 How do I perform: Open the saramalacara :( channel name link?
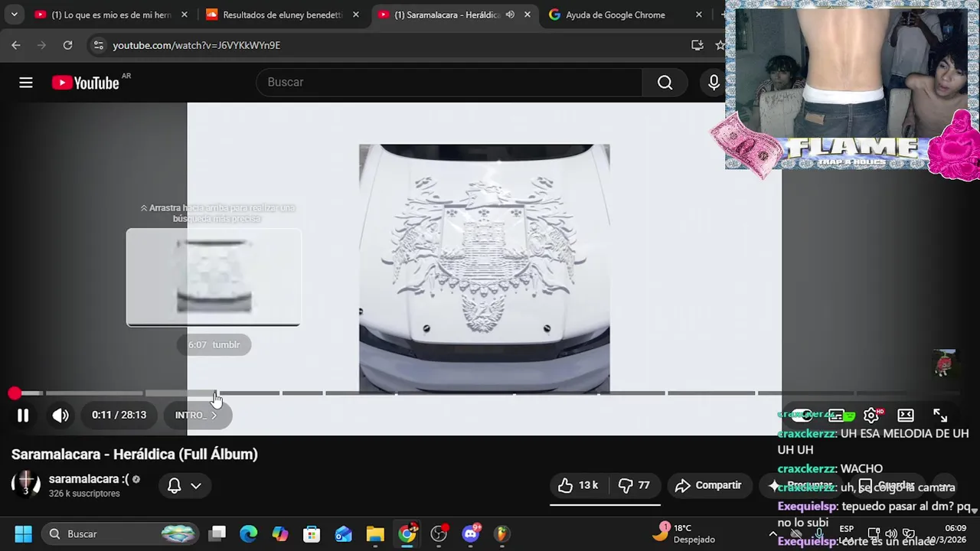89,479
